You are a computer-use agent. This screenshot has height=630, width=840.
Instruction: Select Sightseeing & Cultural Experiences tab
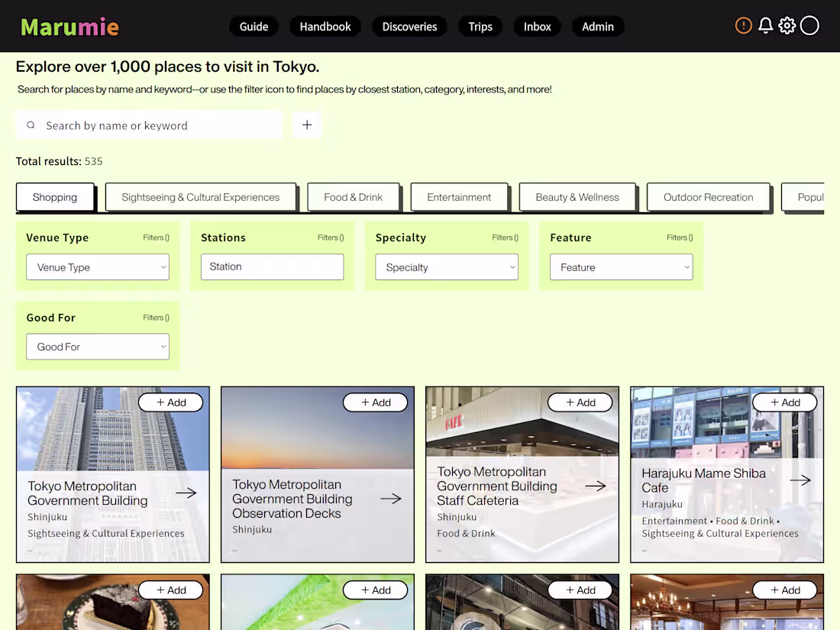[x=200, y=197]
